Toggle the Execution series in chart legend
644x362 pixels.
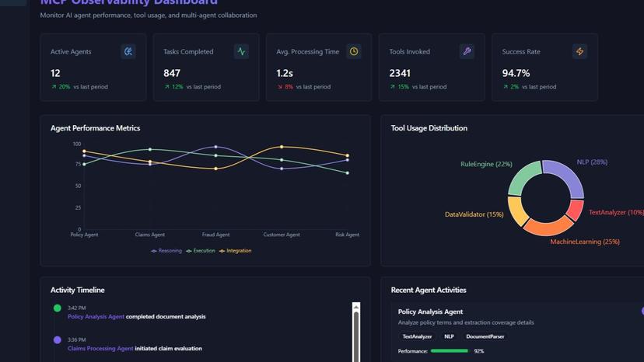(x=201, y=251)
